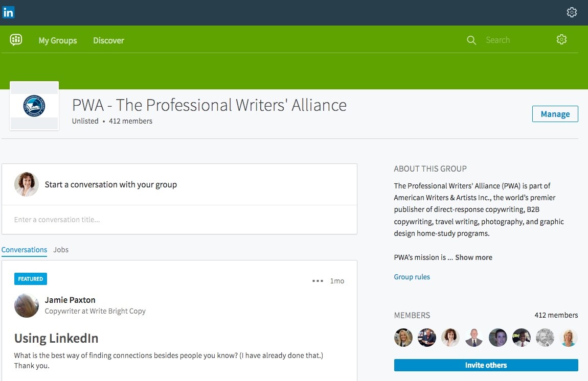588x381 pixels.
Task: Click Jamie Paxton's profile photo
Action: point(26,305)
